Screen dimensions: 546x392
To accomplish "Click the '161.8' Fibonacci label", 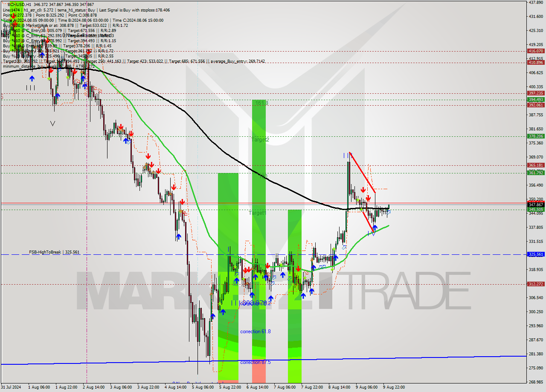I will click(261, 103).
